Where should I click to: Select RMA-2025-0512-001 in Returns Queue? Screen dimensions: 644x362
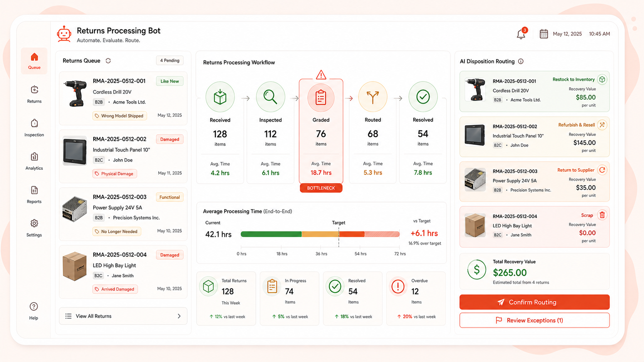pos(123,98)
